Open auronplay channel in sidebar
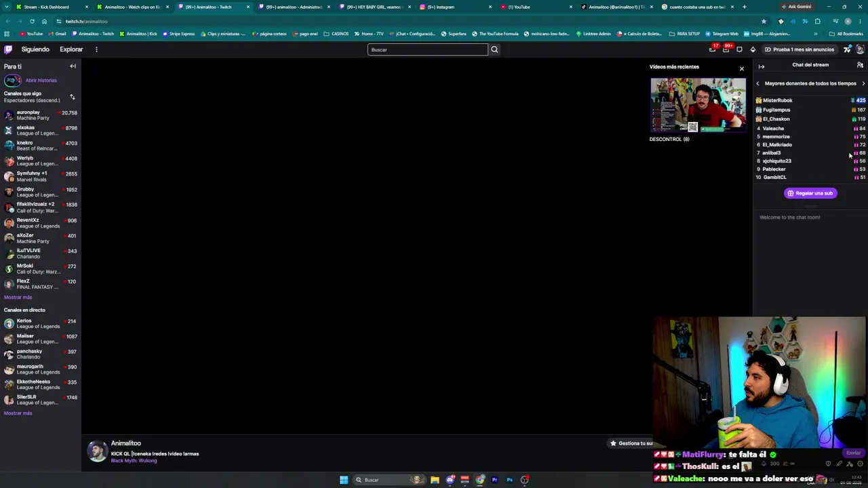 click(x=41, y=115)
